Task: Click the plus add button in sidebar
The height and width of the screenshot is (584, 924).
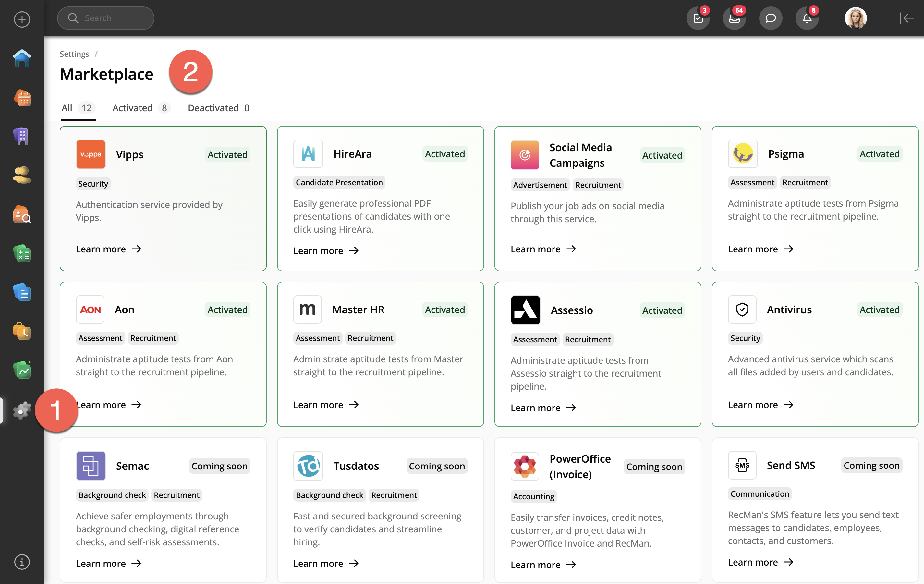Action: pos(22,19)
